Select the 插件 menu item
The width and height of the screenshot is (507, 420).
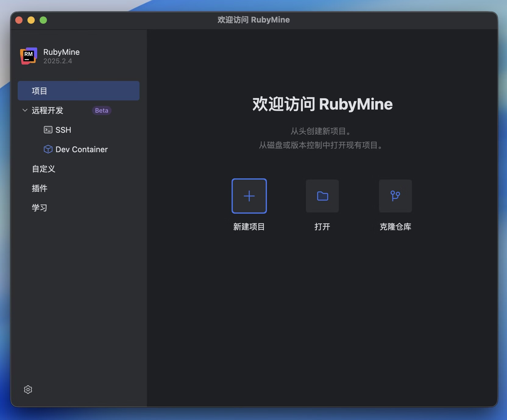pos(40,188)
